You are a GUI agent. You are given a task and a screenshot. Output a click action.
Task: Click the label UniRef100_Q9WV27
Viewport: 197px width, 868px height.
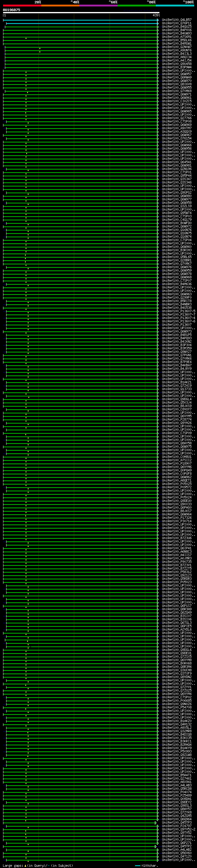[x=177, y=351]
